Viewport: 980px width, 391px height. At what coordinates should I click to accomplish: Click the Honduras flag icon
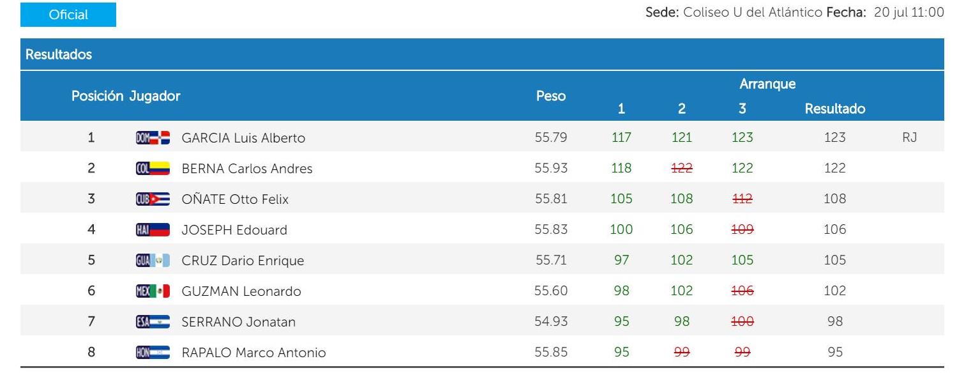153,352
